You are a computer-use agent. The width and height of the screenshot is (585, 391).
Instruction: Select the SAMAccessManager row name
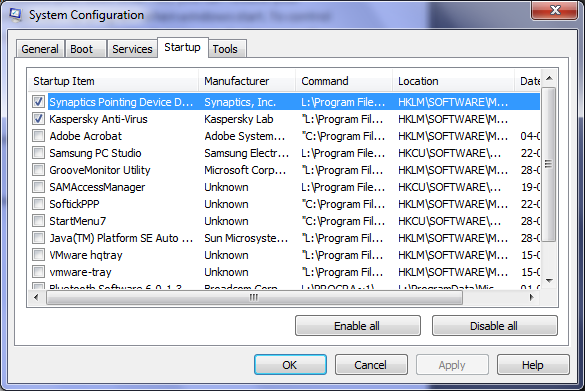click(97, 187)
